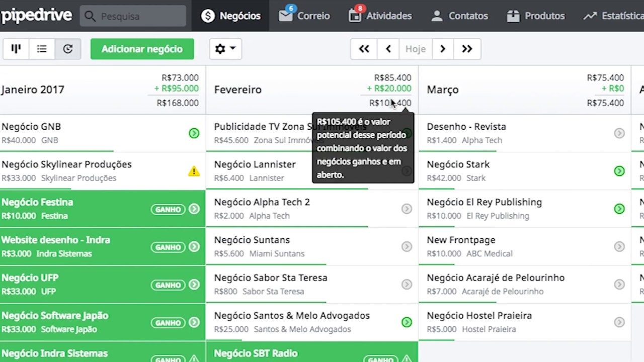Click activity icon on Negócio Suntans
This screenshot has width=644, height=362.
[407, 246]
